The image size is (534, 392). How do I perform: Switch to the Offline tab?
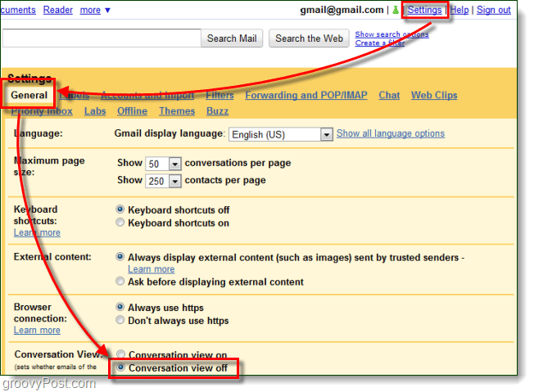pyautogui.click(x=132, y=111)
